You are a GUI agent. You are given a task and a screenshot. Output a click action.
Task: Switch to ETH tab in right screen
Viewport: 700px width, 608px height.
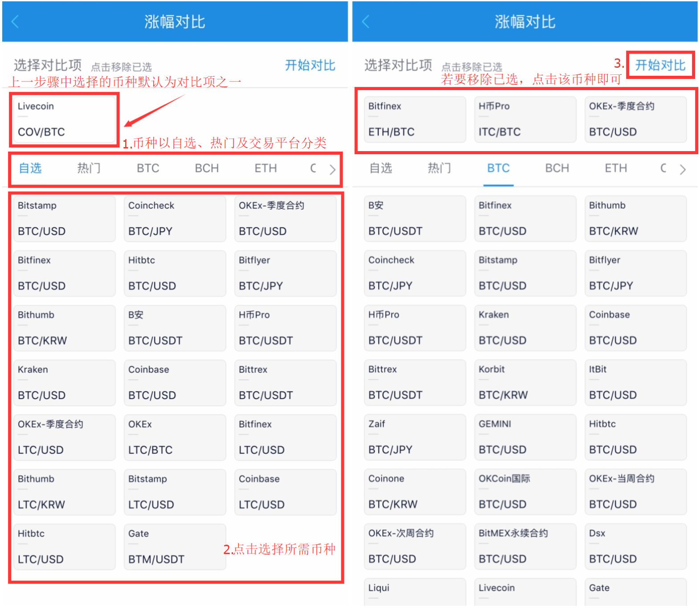point(616,168)
